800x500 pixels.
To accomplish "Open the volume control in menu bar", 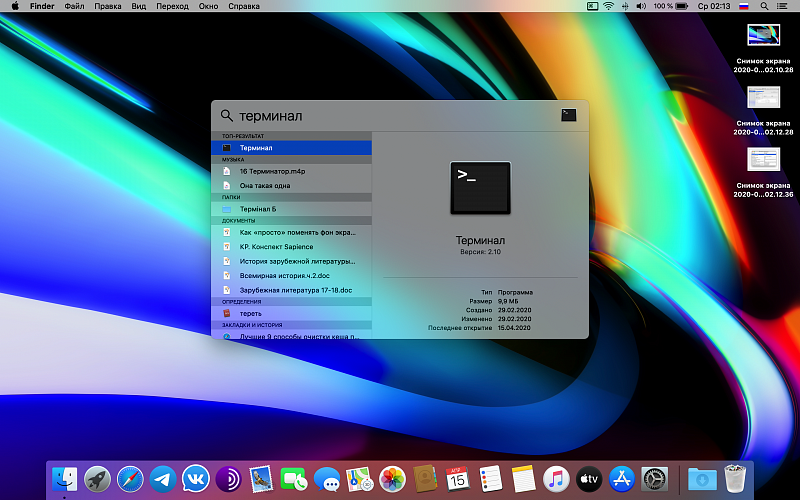I will [x=641, y=6].
